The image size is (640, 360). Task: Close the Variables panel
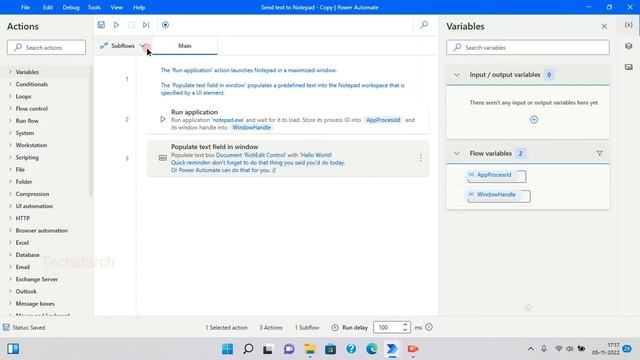[604, 27]
